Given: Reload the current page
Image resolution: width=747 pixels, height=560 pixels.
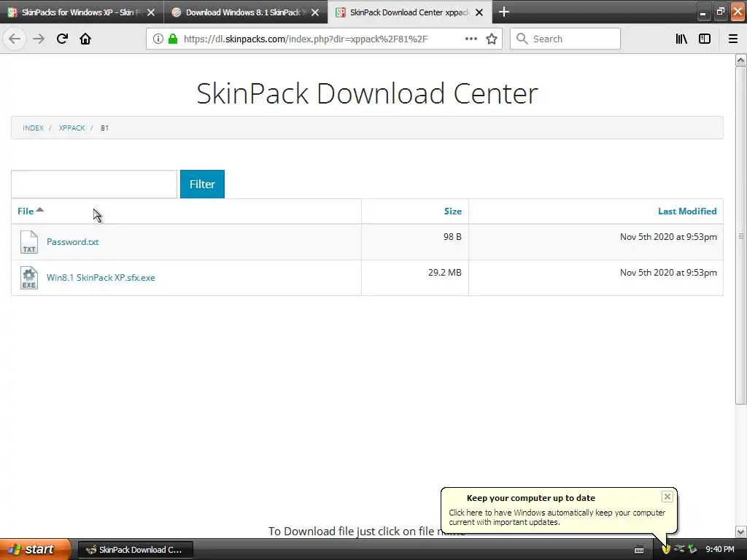Looking at the screenshot, I should click(x=62, y=39).
